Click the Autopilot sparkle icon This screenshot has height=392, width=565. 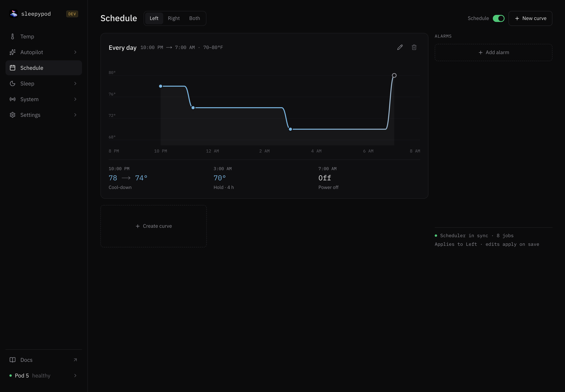(x=13, y=52)
